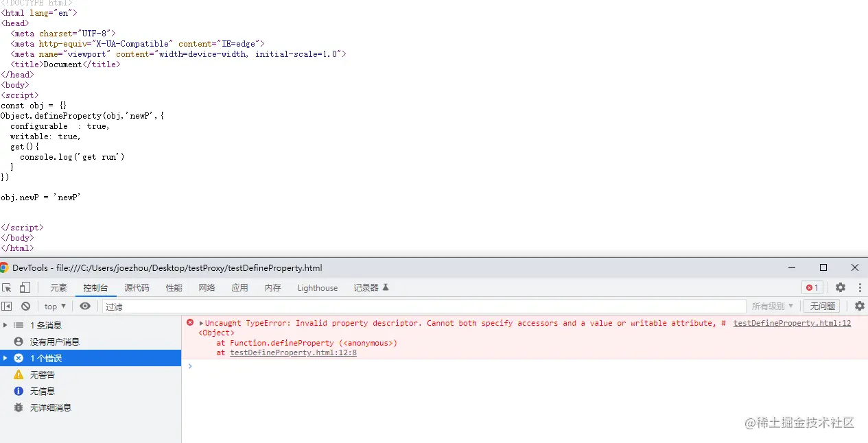Click the 无问题 issues button
Image resolution: width=868 pixels, height=443 pixels.
(x=822, y=307)
